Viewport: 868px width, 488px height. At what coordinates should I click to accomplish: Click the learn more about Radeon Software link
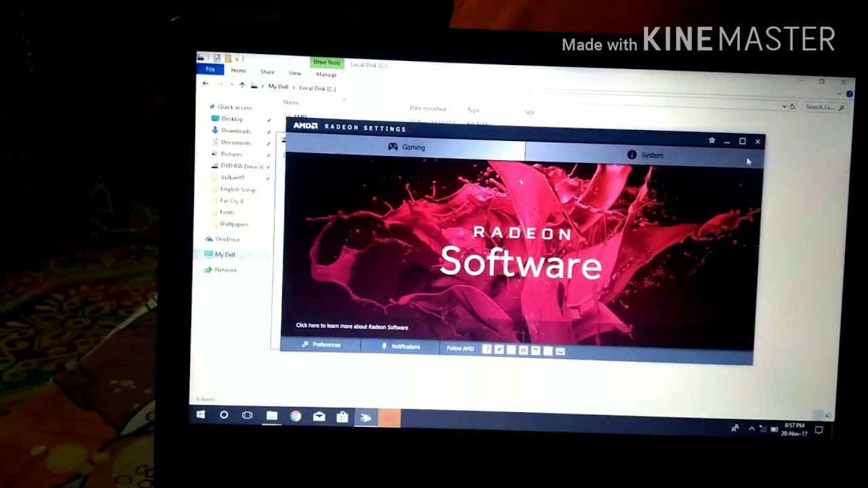tap(352, 327)
